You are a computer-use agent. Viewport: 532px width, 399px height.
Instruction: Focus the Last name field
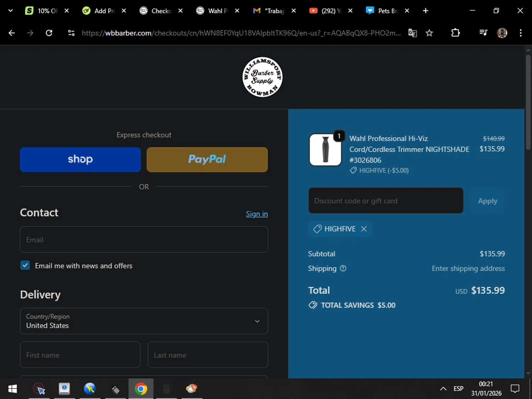tap(208, 355)
